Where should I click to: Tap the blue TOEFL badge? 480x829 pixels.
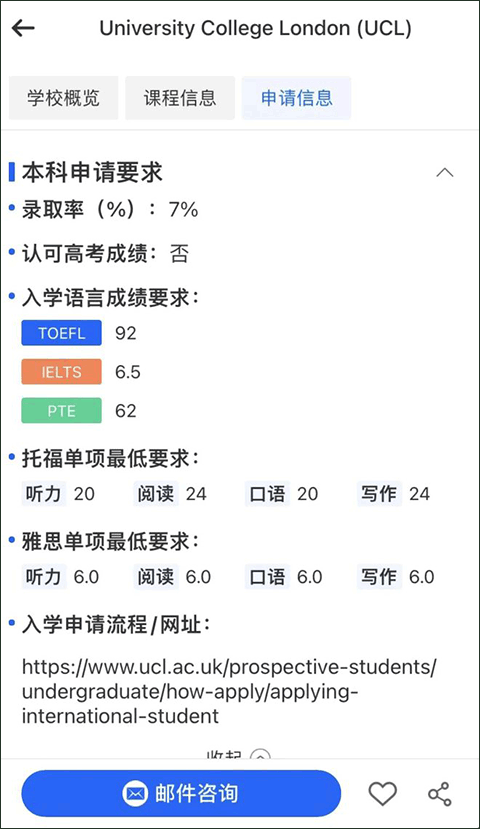(x=61, y=333)
